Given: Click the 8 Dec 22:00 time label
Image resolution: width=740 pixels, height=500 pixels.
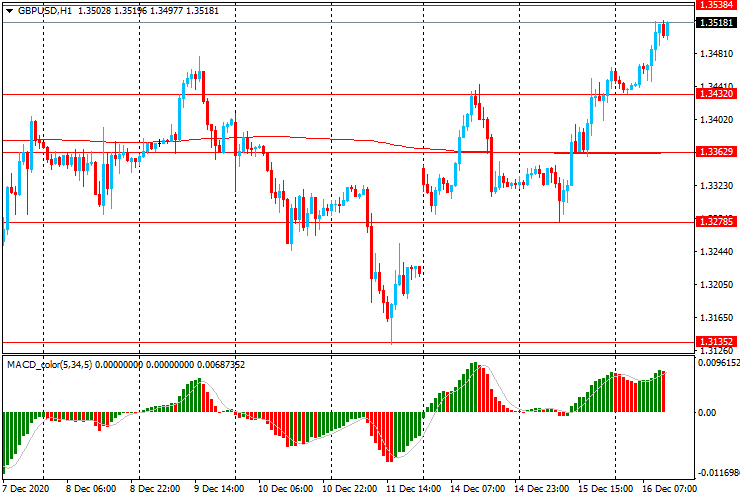Looking at the screenshot, I should click(156, 490).
